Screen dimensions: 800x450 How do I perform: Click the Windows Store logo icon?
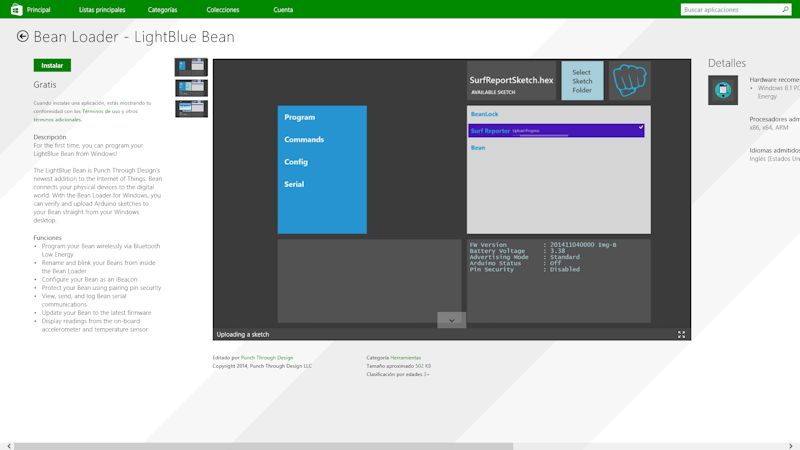(16, 9)
